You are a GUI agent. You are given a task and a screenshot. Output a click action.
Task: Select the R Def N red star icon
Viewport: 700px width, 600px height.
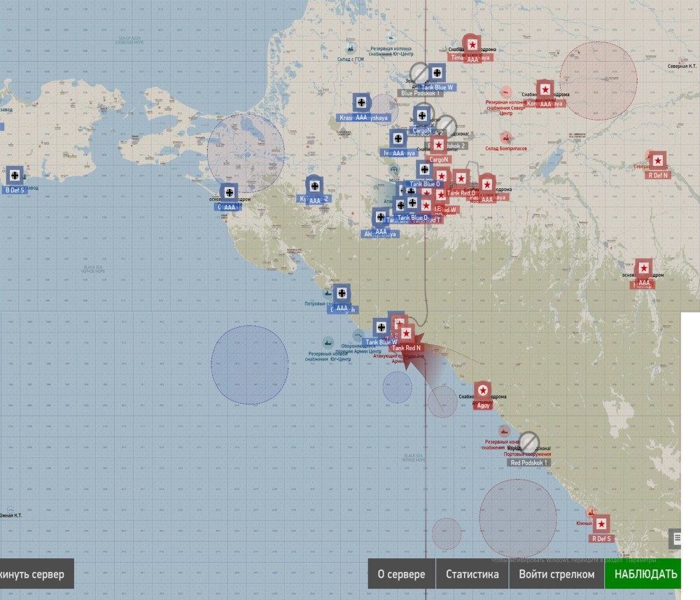tap(657, 161)
